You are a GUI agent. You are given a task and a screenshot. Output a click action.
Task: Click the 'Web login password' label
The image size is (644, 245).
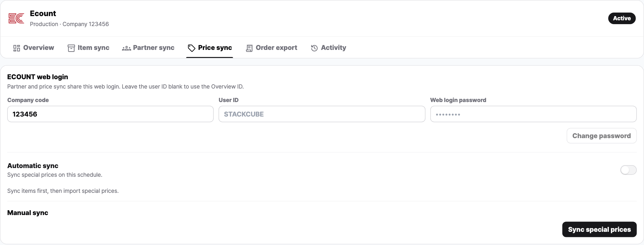pyautogui.click(x=458, y=100)
